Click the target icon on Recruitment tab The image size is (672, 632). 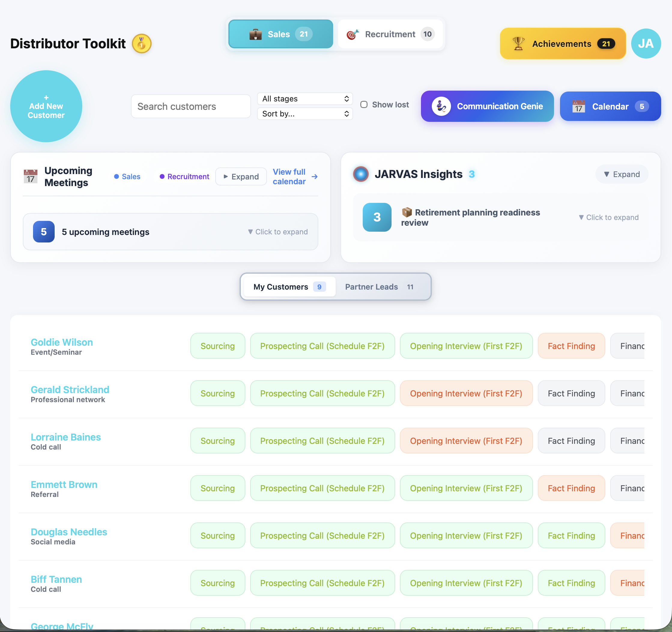352,34
